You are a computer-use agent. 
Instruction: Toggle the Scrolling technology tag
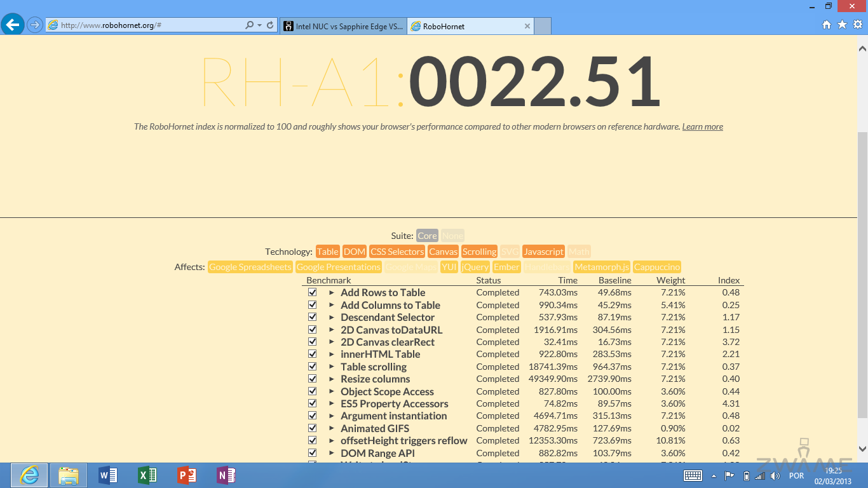pyautogui.click(x=479, y=252)
